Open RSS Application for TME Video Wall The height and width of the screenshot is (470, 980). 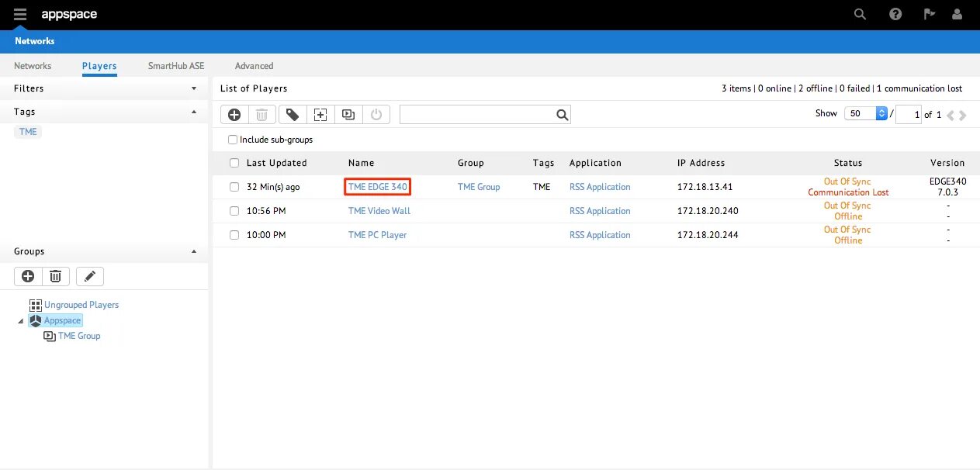coord(600,211)
